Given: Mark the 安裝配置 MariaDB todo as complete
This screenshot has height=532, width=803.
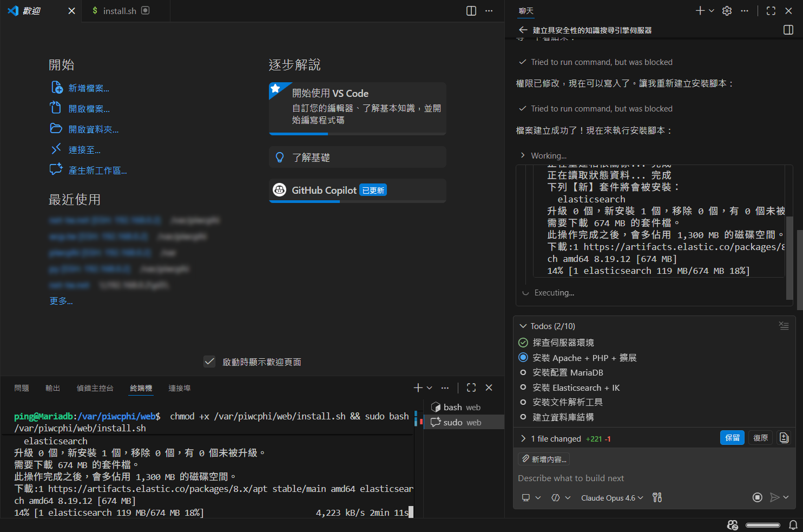Looking at the screenshot, I should pos(523,372).
